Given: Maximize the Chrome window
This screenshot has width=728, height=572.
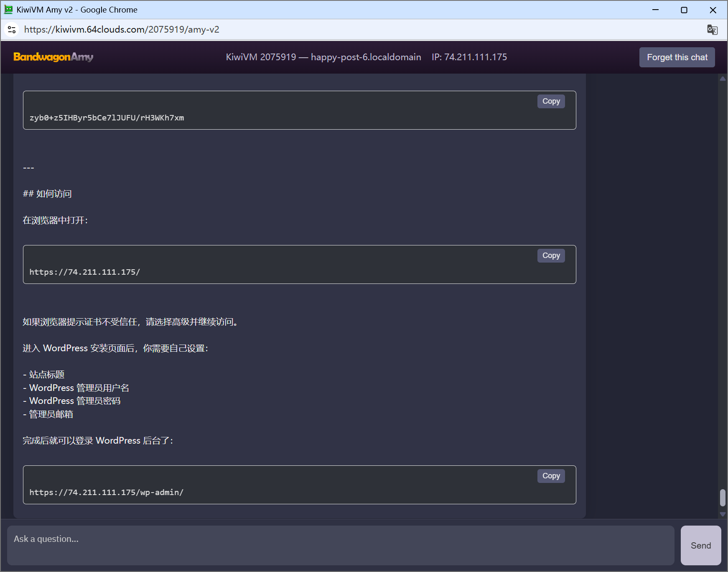Looking at the screenshot, I should pyautogui.click(x=684, y=10).
